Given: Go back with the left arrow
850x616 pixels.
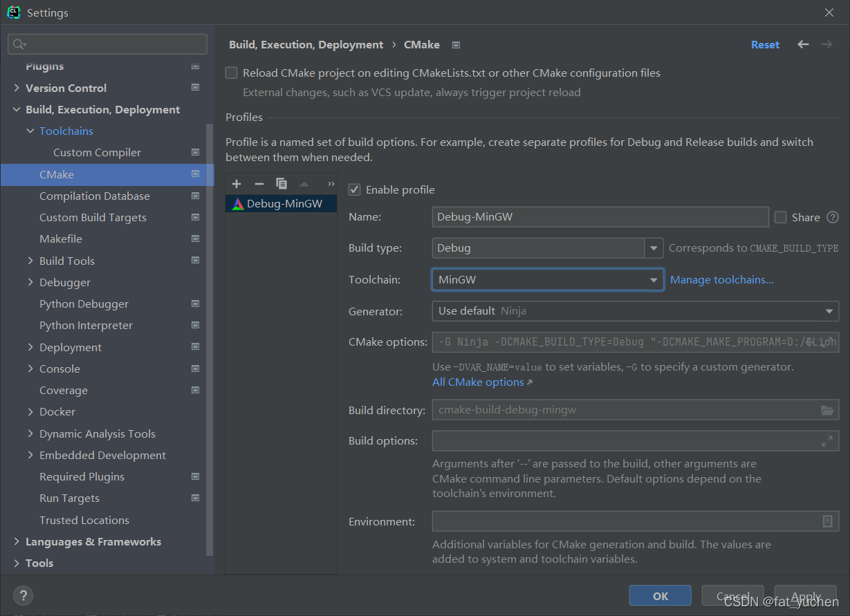Looking at the screenshot, I should [x=803, y=44].
